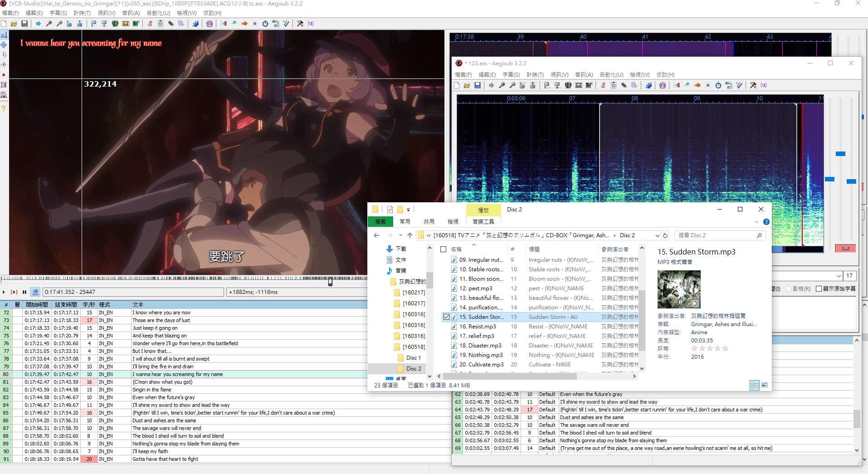The width and height of the screenshot is (868, 474).
Task: Open Shift Times icon in main toolbar
Action: pos(224,24)
